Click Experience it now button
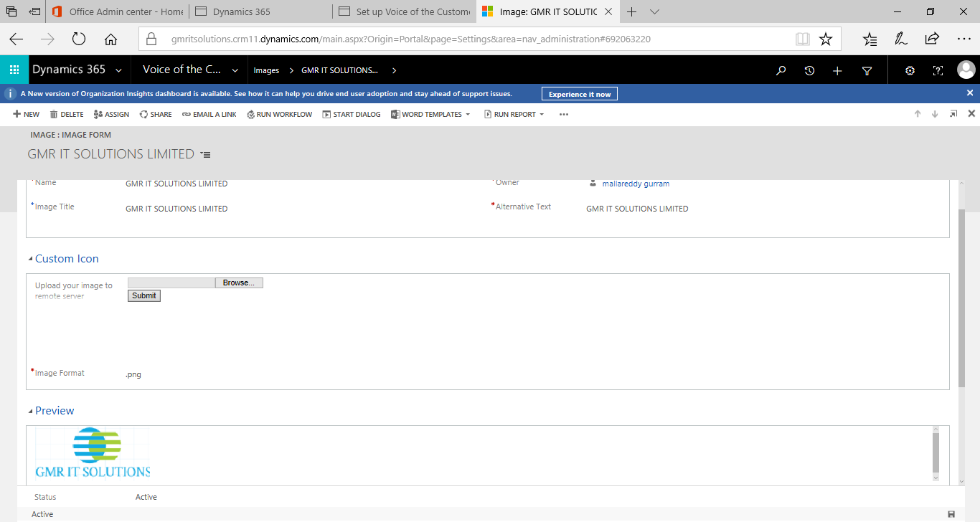The height and width of the screenshot is (522, 980). click(x=580, y=94)
